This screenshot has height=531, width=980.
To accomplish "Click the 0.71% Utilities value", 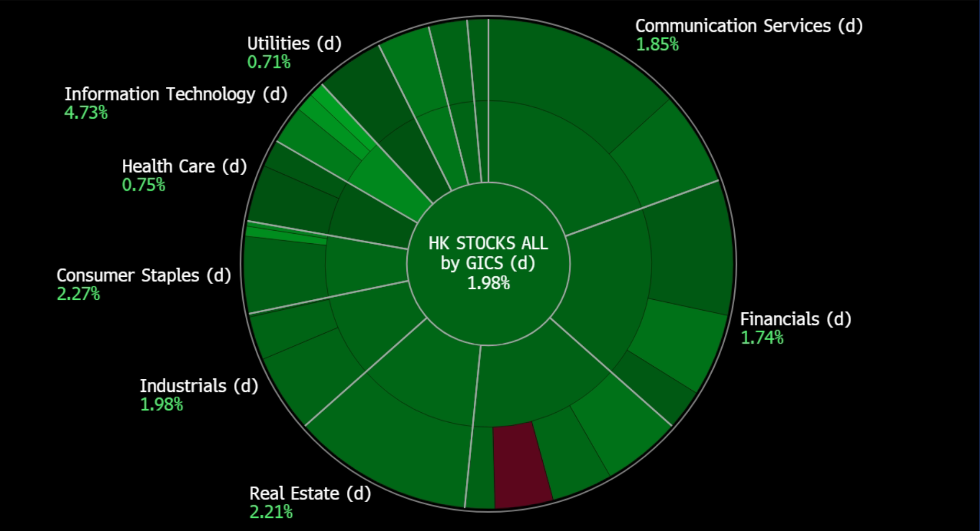I will pyautogui.click(x=269, y=62).
